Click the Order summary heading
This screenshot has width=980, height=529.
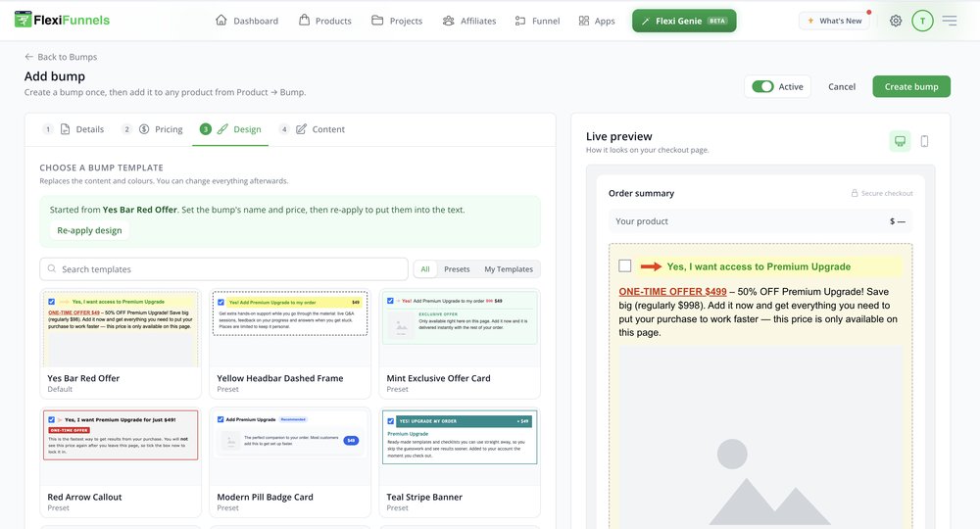[641, 194]
